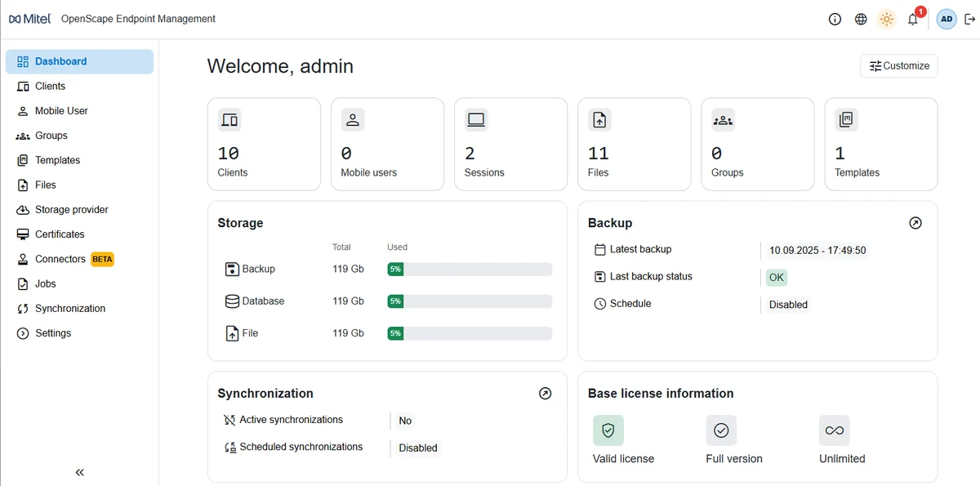Open the notifications bell
This screenshot has height=486, width=980.
click(913, 20)
